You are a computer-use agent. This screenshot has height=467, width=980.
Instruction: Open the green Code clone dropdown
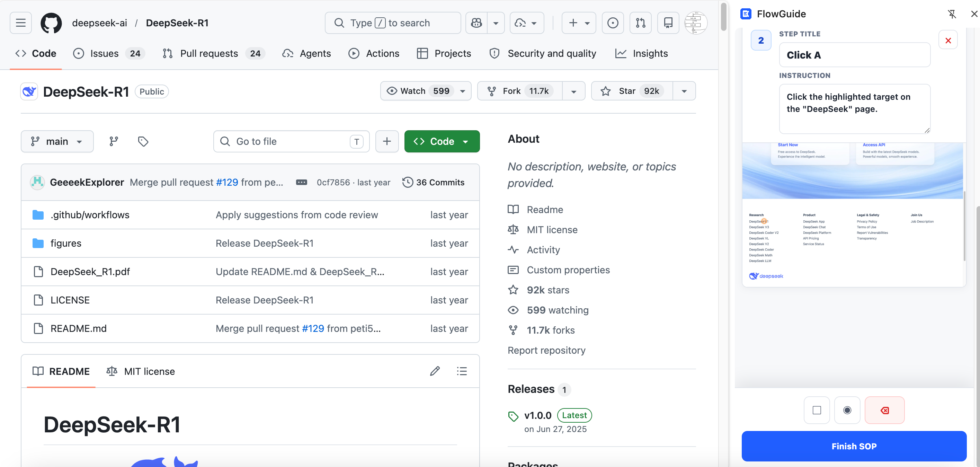(442, 141)
